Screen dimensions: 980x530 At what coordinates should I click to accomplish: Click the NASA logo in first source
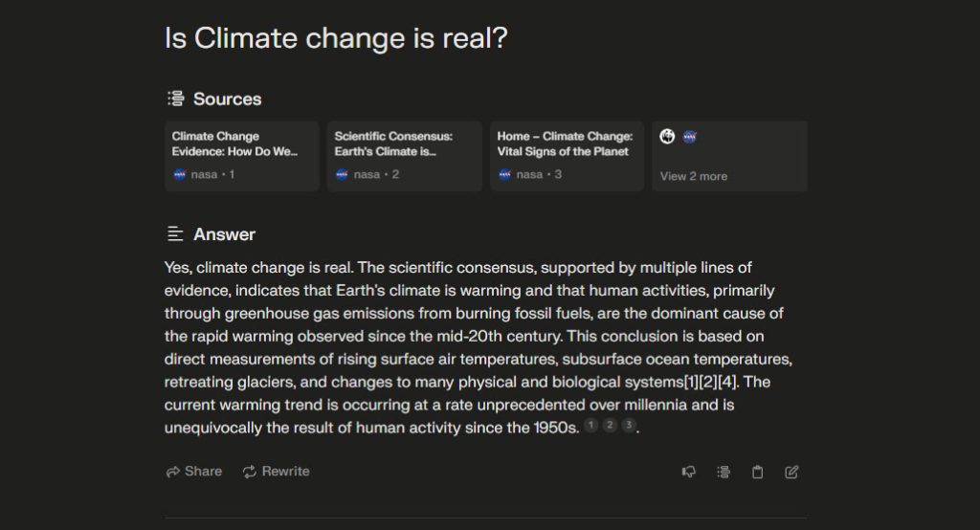[x=180, y=174]
